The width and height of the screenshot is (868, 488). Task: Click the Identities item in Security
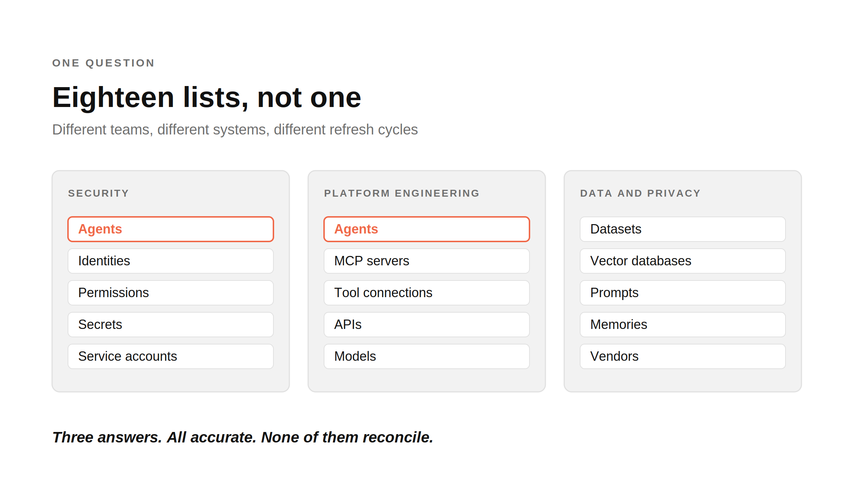pos(170,261)
